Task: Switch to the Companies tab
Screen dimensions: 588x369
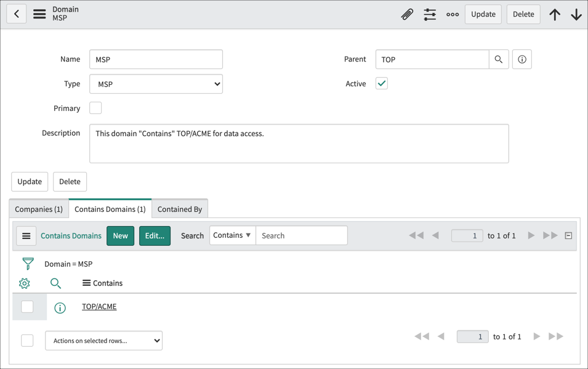Action: 38,209
